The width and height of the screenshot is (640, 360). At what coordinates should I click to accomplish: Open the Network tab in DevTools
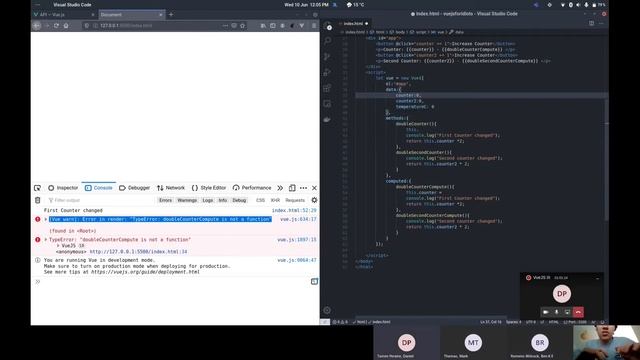coord(171,188)
